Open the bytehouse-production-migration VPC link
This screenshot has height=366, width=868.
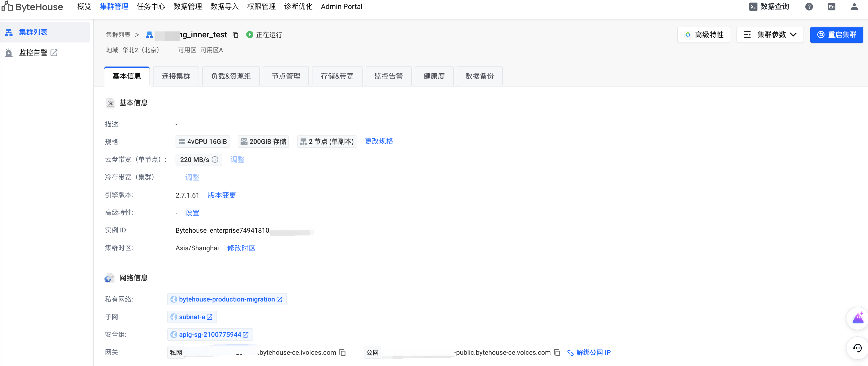click(x=227, y=299)
